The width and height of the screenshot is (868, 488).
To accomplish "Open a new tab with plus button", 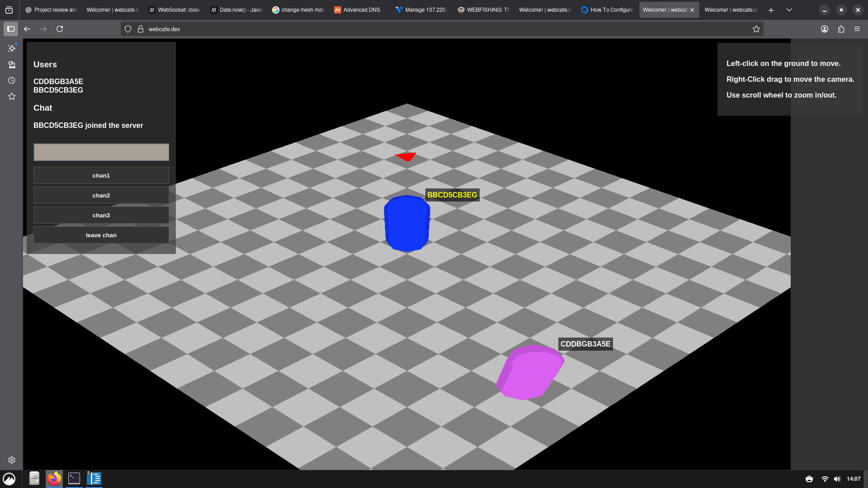I will (x=771, y=10).
